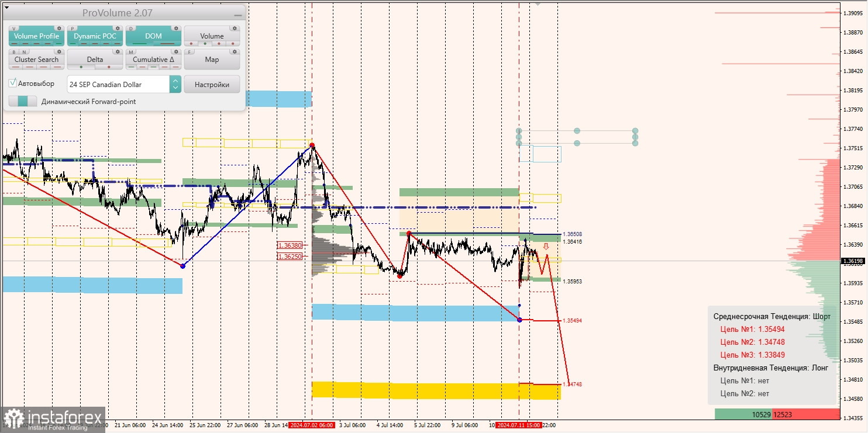Open Cumulative Δ gear settings
The image size is (868, 433).
click(x=176, y=51)
